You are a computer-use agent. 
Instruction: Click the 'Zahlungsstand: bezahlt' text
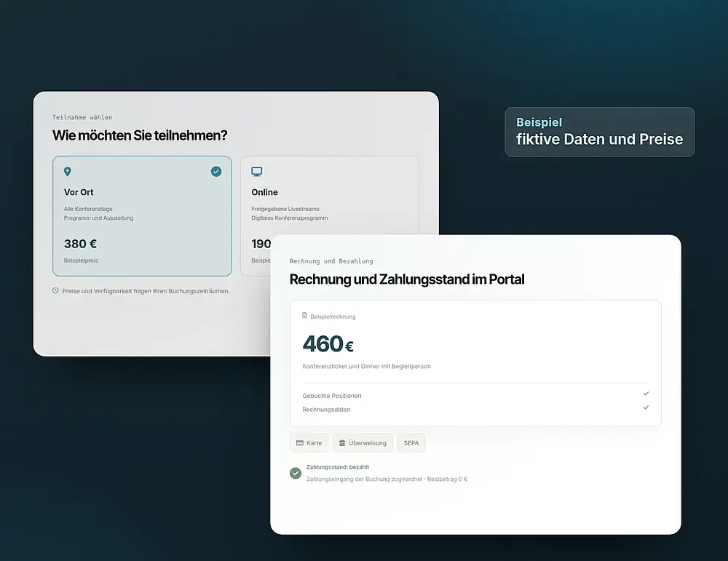click(338, 467)
